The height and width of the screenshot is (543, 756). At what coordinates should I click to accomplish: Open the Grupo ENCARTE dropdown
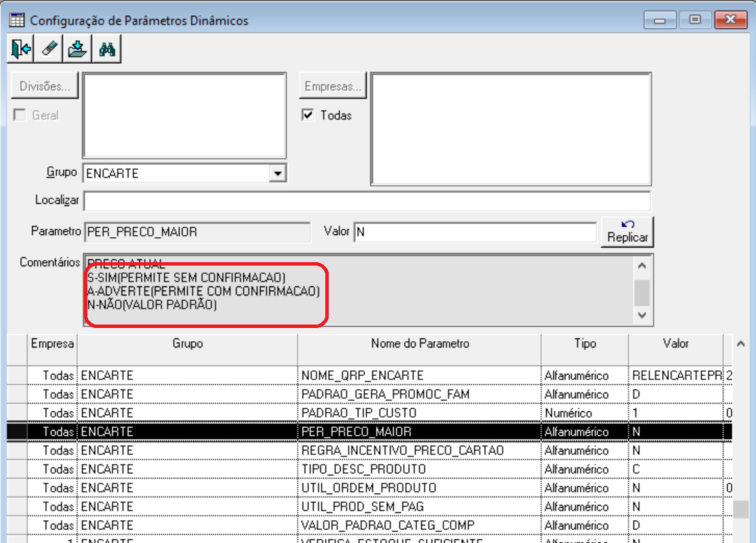tap(277, 173)
